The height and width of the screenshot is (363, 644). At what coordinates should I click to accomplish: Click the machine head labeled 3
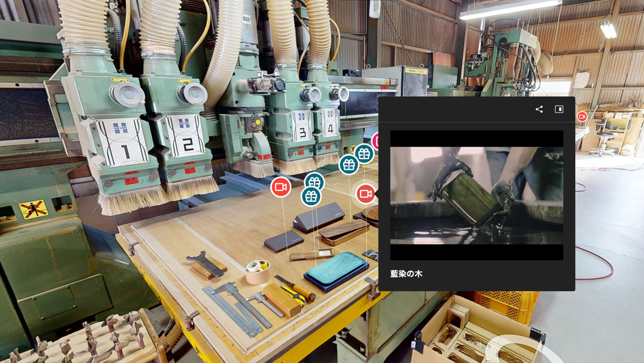tap(301, 126)
